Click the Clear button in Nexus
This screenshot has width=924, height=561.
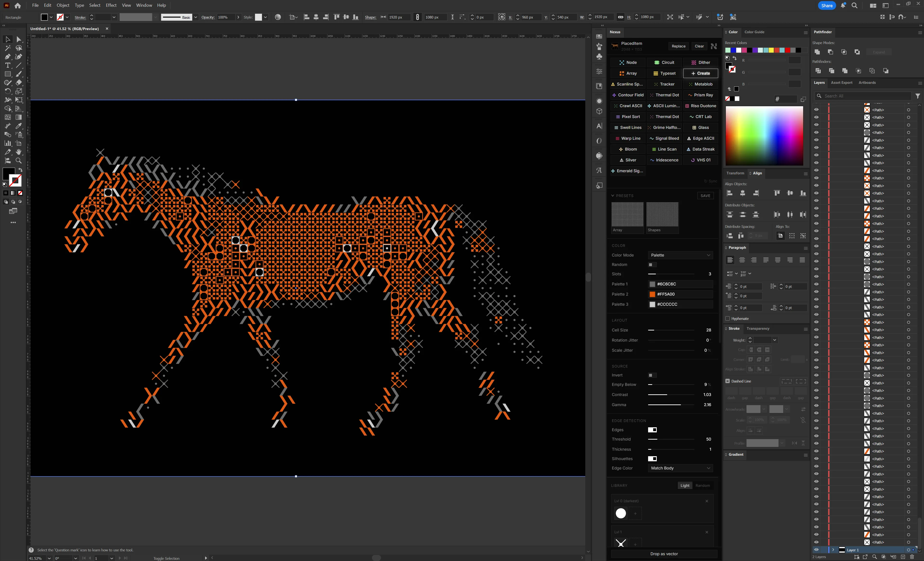[699, 46]
